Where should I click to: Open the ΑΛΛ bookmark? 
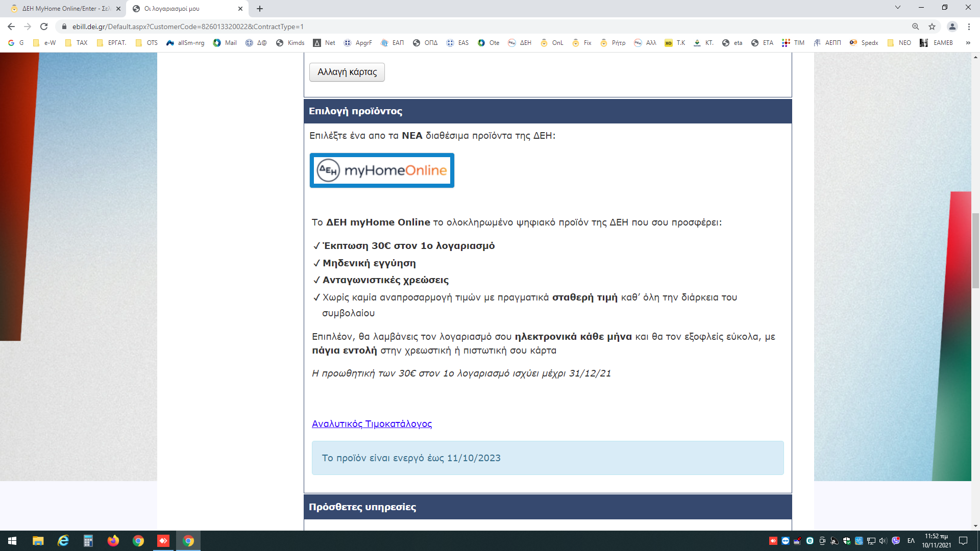pyautogui.click(x=645, y=43)
